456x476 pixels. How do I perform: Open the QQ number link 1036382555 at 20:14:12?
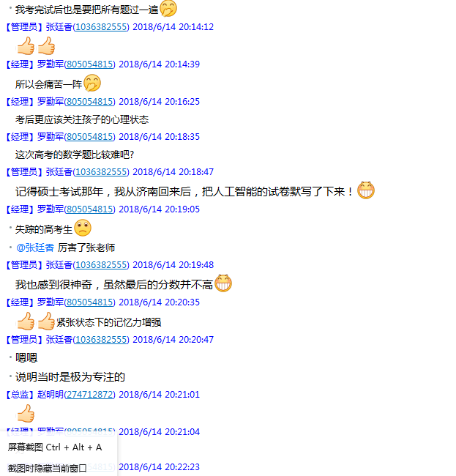tap(101, 26)
